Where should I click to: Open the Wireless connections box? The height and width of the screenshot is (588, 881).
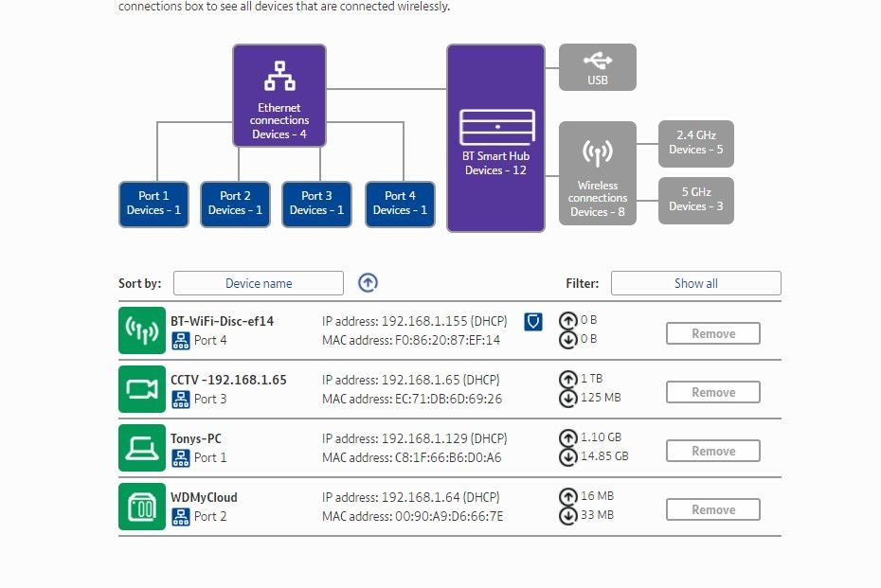pyautogui.click(x=597, y=172)
